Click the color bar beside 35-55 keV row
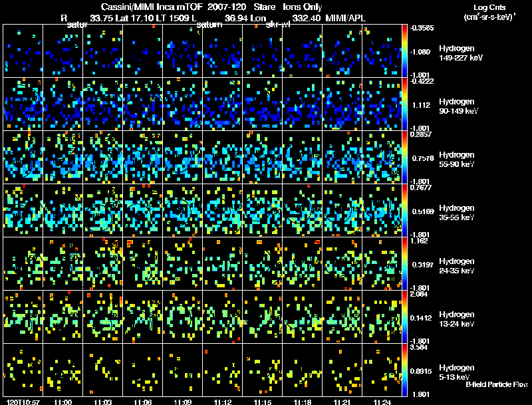This screenshot has width=532, height=405. [x=404, y=210]
